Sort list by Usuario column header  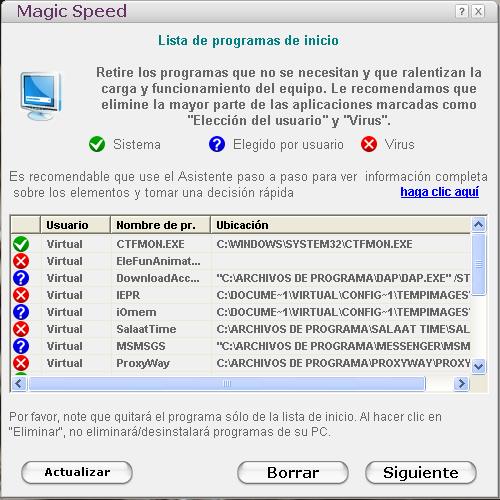[x=75, y=225]
